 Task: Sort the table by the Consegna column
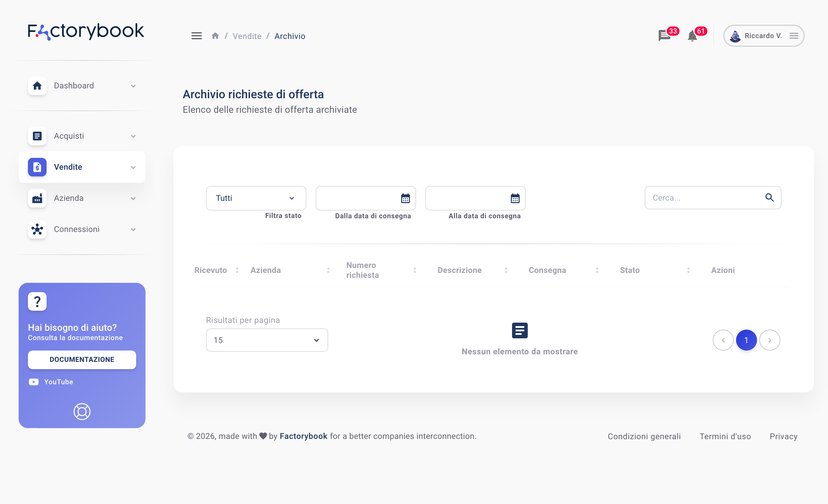tap(597, 270)
